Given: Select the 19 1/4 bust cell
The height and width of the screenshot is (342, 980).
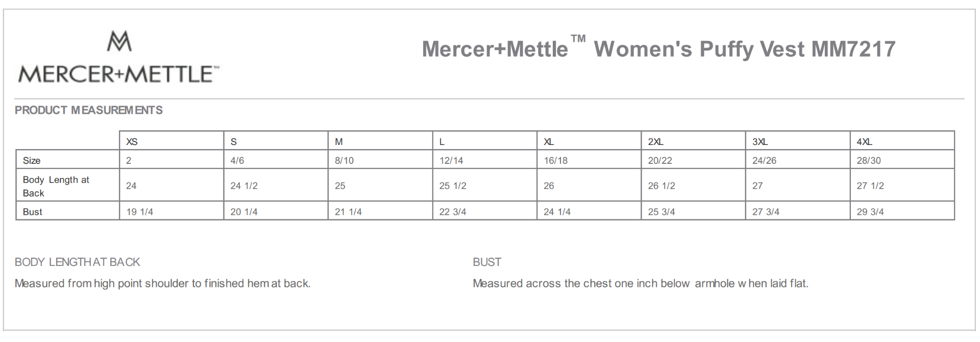Looking at the screenshot, I should point(139,212).
